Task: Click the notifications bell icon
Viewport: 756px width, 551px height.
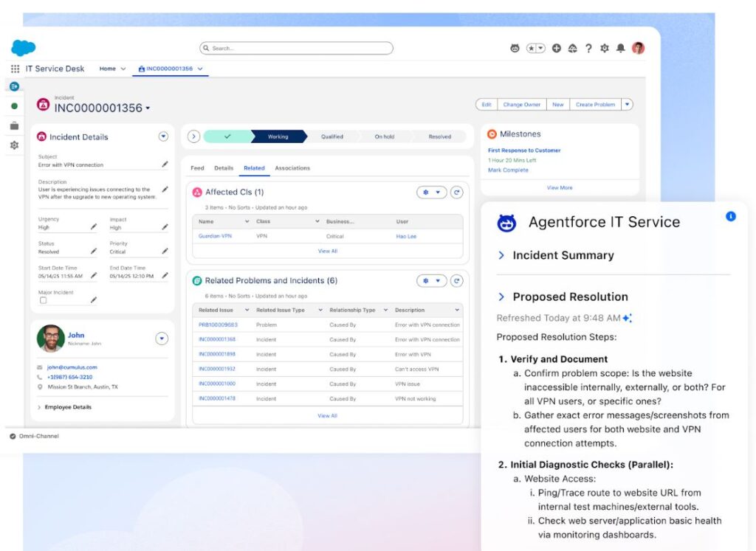Action: tap(621, 48)
